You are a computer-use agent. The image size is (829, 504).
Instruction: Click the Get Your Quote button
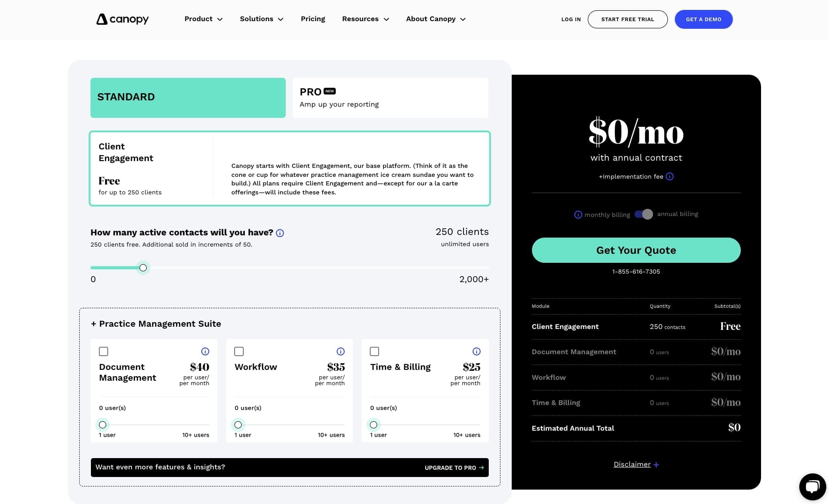pos(636,250)
